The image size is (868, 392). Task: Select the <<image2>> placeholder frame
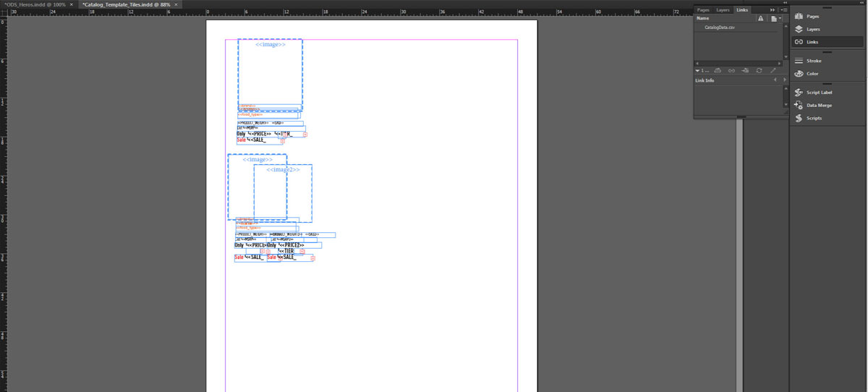(283, 193)
